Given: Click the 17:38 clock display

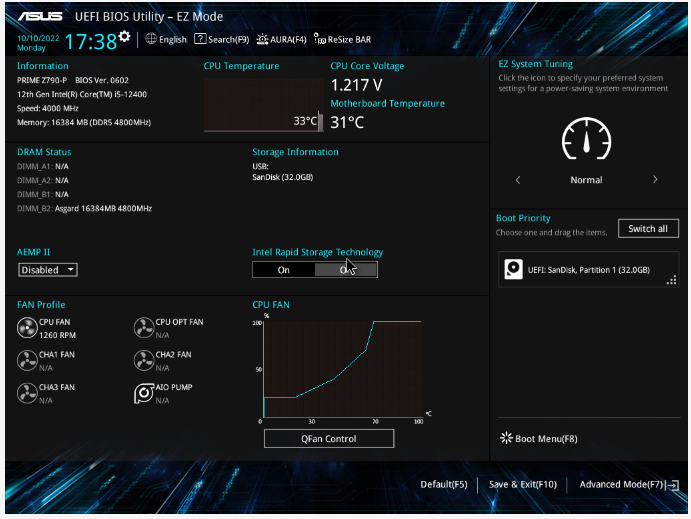Looking at the screenshot, I should [91, 42].
